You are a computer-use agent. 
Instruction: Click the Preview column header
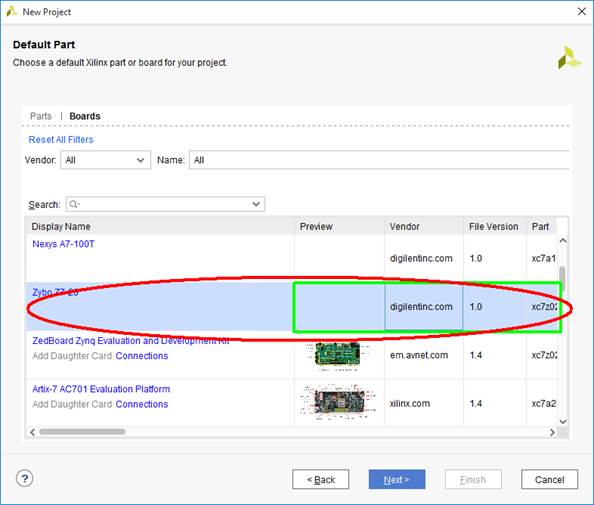coord(339,227)
